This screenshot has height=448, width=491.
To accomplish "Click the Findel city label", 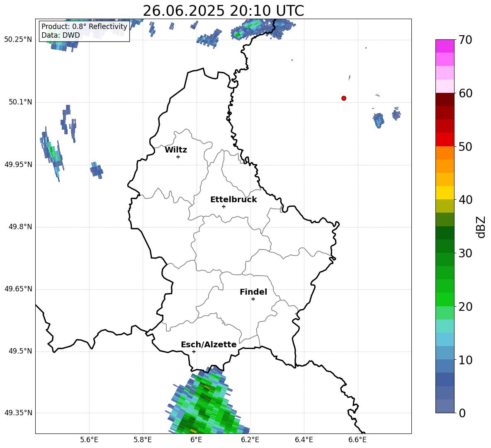I will (x=253, y=292).
